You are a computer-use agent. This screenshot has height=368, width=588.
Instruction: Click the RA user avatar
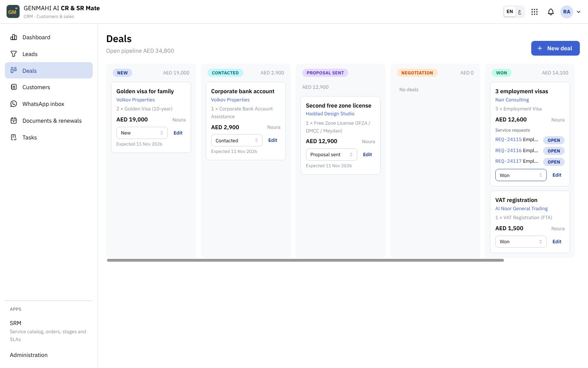pyautogui.click(x=567, y=12)
